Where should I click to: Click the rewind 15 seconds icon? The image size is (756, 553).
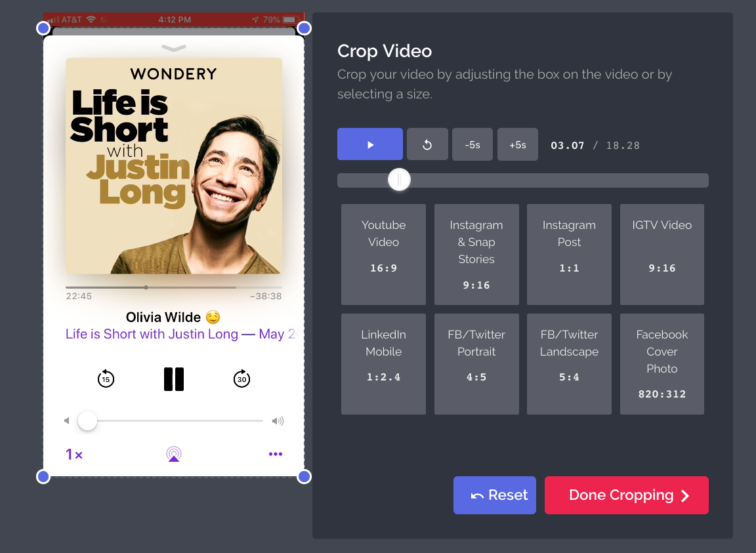[106, 379]
